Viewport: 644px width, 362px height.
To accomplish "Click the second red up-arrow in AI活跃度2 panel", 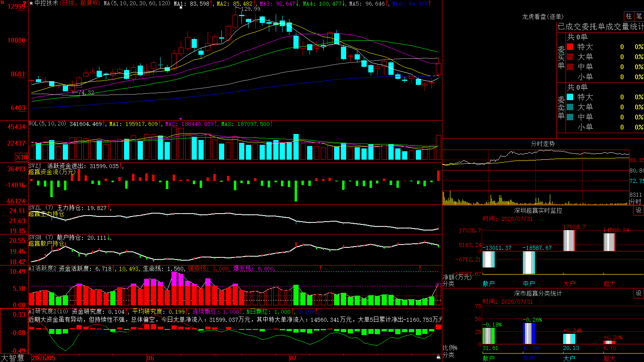I will click(x=420, y=267).
